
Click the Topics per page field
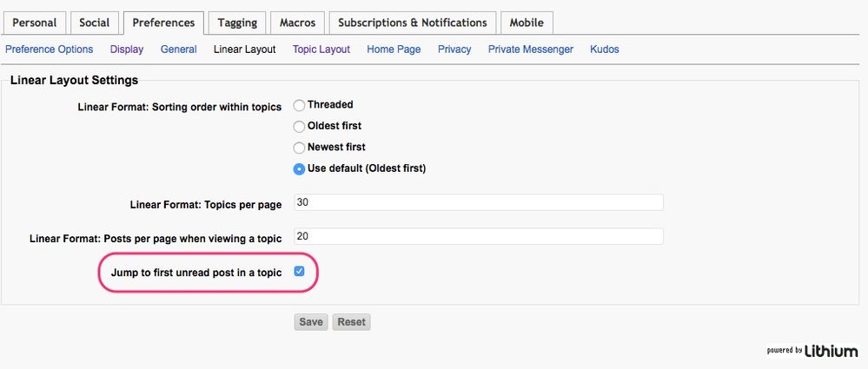click(479, 203)
